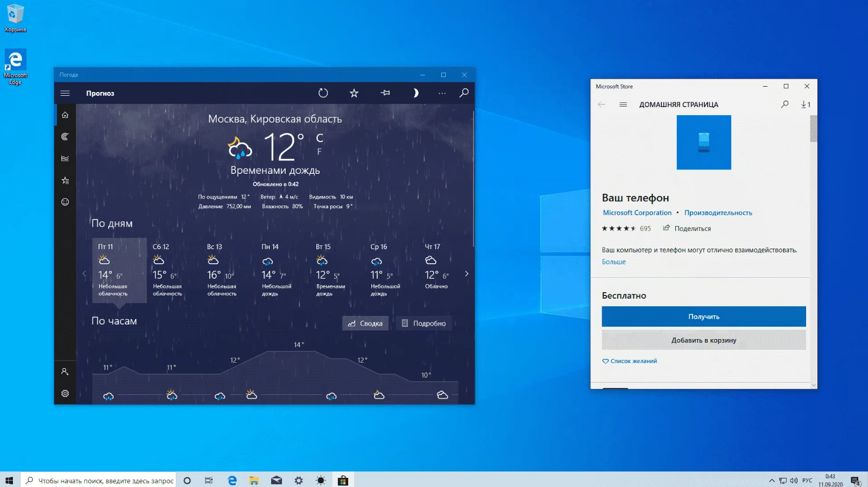868x487 pixels.
Task: Open location search with the magnifier
Action: click(463, 93)
